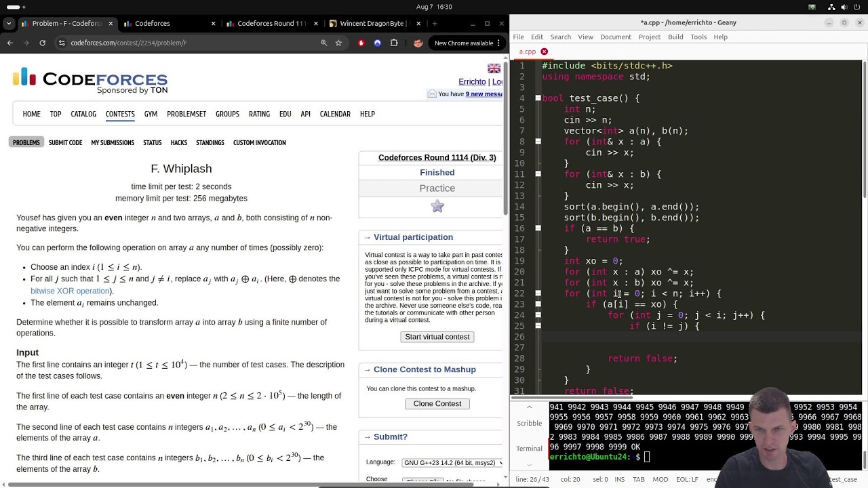Go to CONTESTS in Codeforces navigation
Viewport: 868px width, 488px height.
tap(120, 114)
